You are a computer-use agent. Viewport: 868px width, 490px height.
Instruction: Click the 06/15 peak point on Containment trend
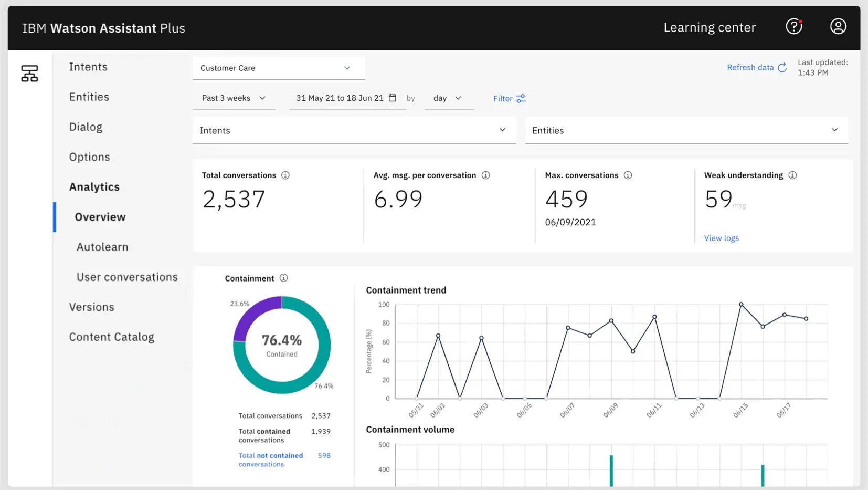741,304
